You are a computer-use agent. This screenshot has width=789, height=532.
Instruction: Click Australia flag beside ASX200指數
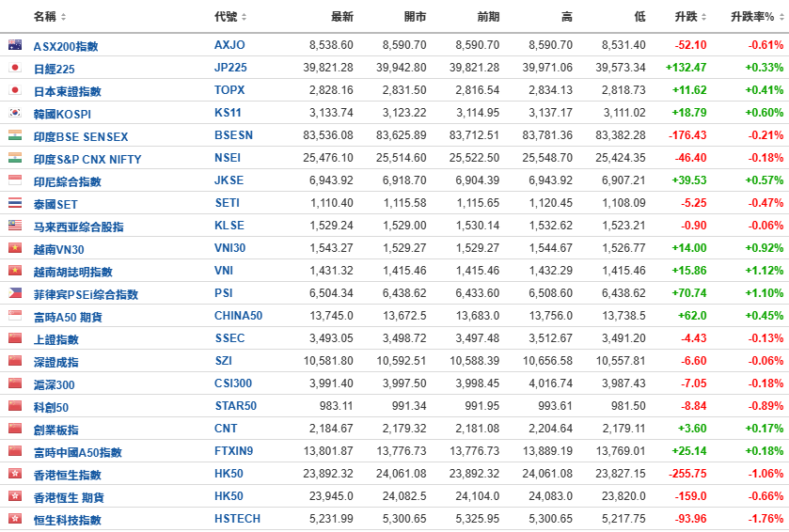[x=15, y=45]
